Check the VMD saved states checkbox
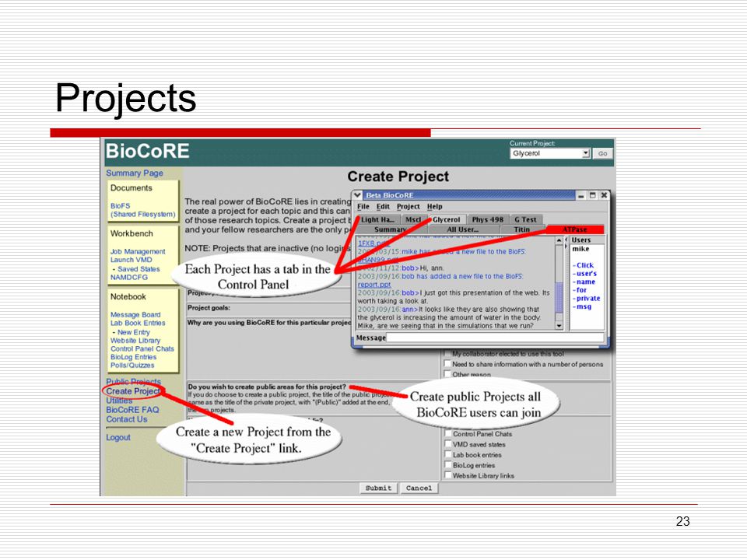Screen dimensions: 747x560 point(448,444)
